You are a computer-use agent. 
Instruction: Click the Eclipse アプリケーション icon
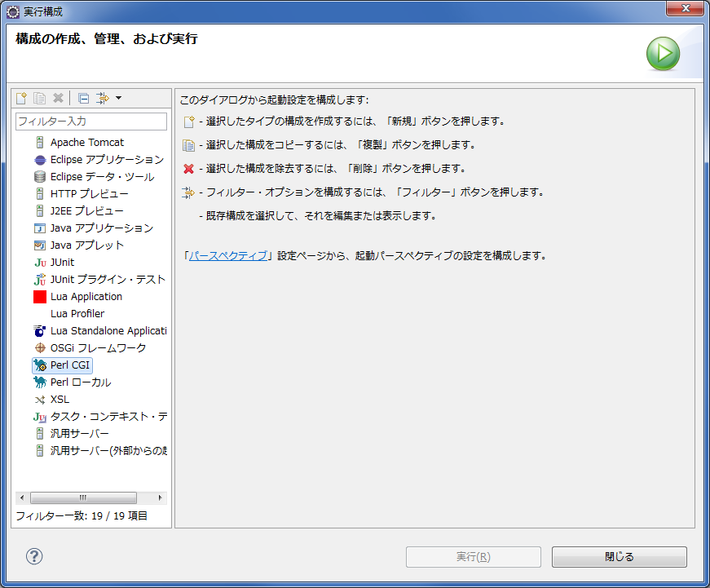click(40, 160)
